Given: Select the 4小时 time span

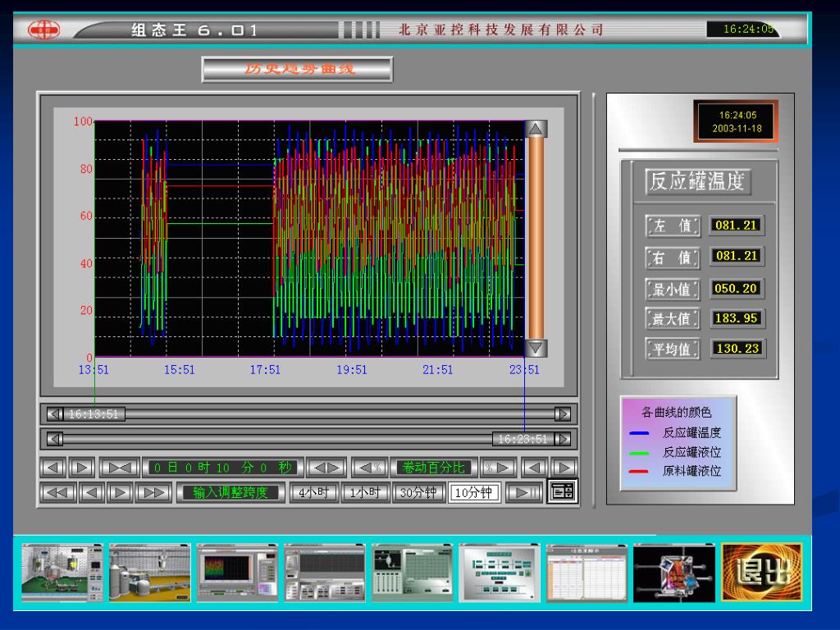Looking at the screenshot, I should (x=314, y=492).
